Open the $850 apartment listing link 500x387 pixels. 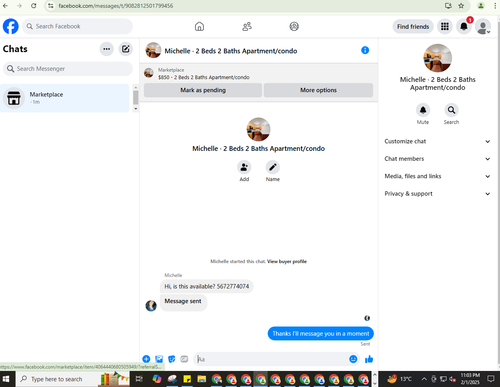(x=204, y=77)
